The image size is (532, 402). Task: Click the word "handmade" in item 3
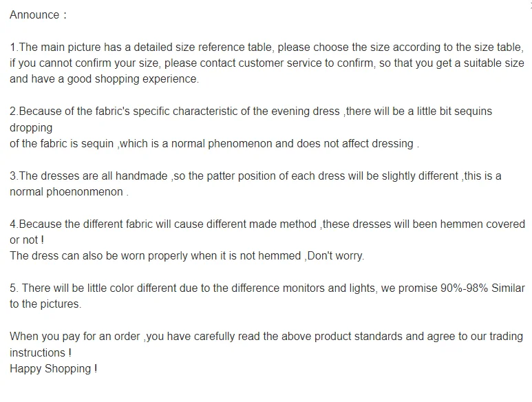[x=142, y=176]
